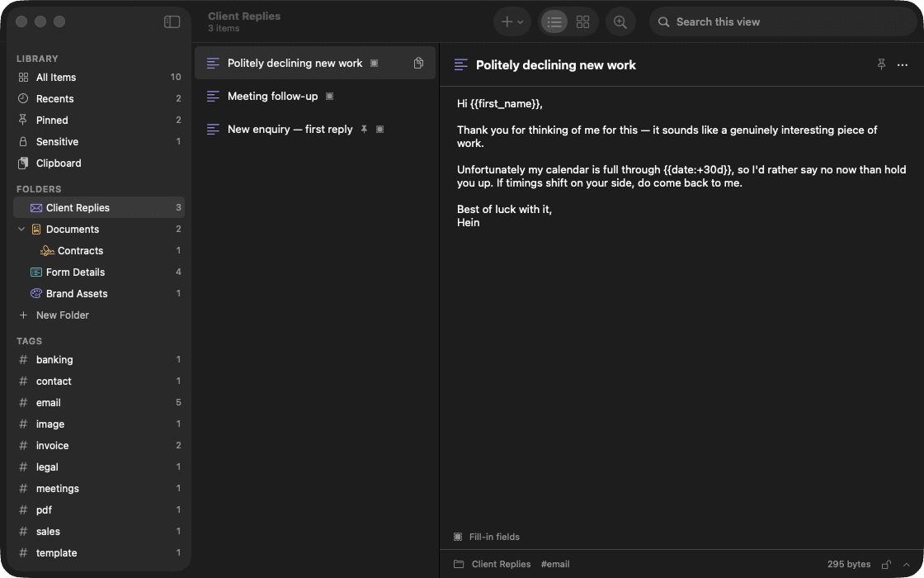The image size is (924, 578).
Task: Click into the snippet body text
Action: [681, 163]
